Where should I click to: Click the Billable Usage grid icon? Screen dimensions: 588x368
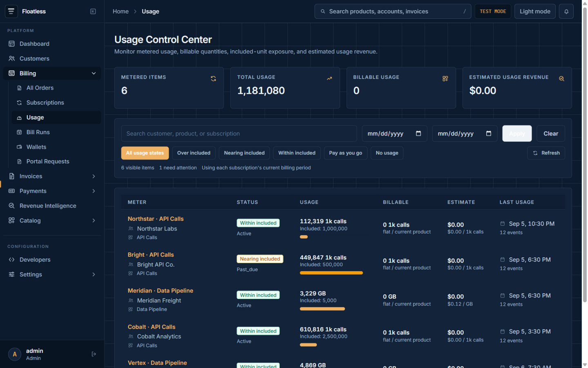point(445,79)
